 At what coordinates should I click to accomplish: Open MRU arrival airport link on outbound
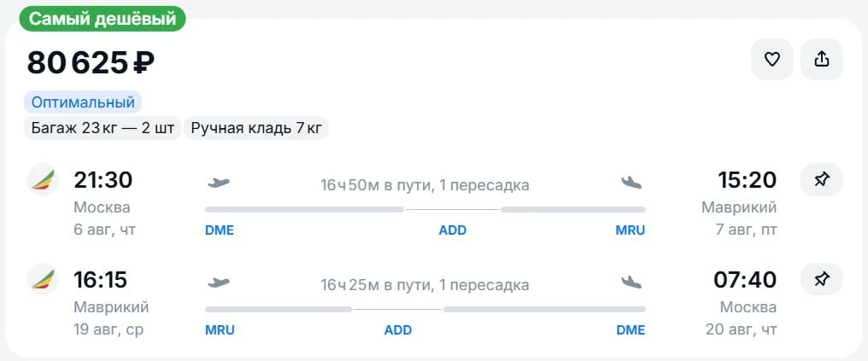630,230
